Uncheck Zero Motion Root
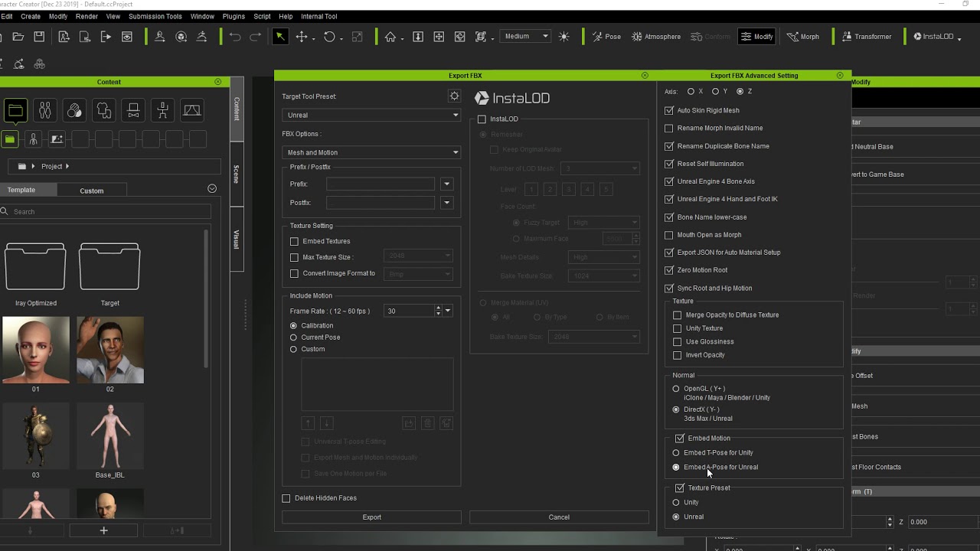 coord(669,270)
